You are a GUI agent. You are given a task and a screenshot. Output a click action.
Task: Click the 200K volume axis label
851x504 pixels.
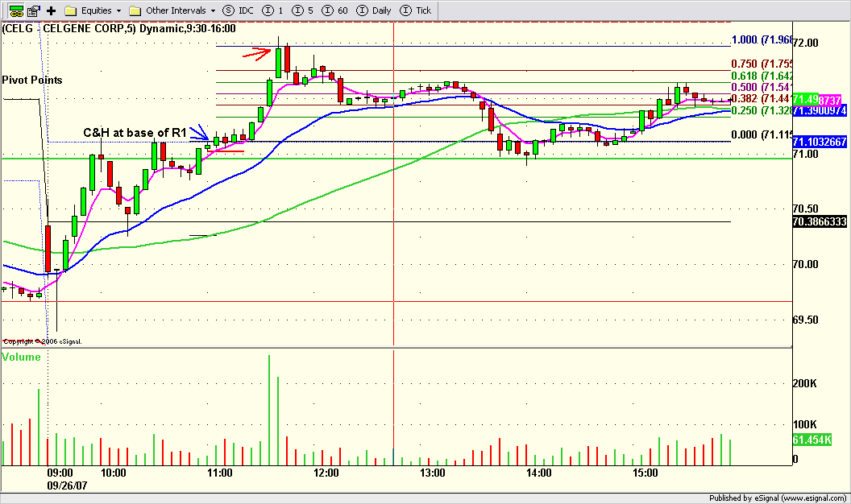[x=805, y=384]
